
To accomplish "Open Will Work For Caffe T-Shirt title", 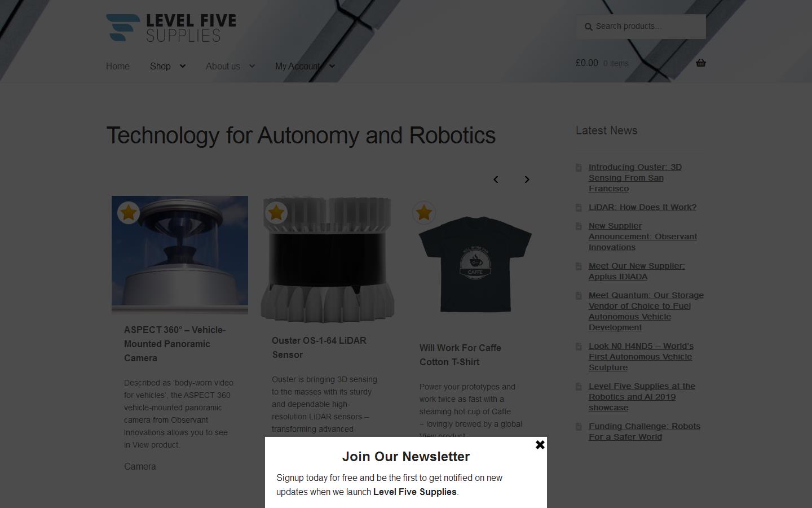I will coord(460,354).
